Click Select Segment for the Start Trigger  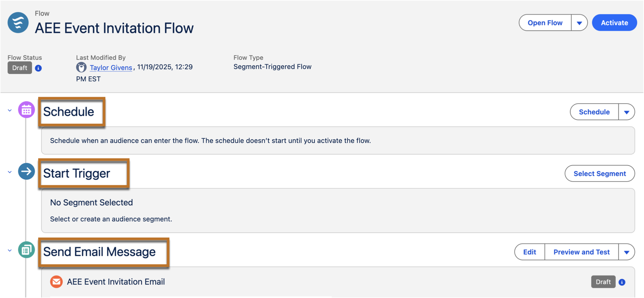(599, 174)
